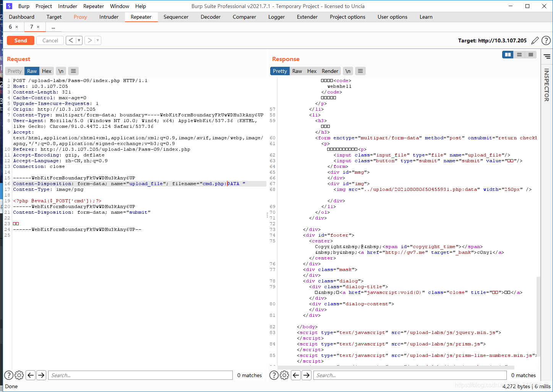Image resolution: width=553 pixels, height=392 pixels.
Task: Switch Response view to Raw
Action: point(297,71)
